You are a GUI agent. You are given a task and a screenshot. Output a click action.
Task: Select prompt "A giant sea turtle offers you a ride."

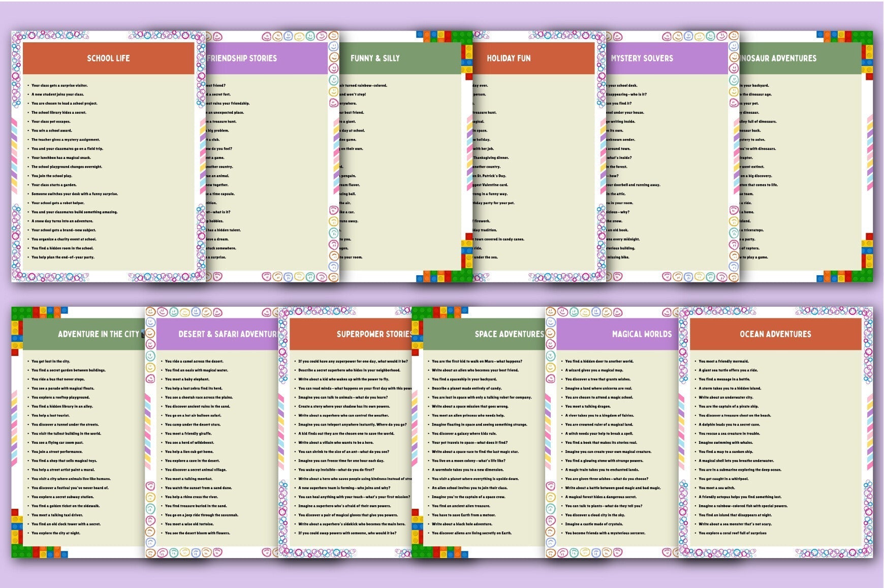[729, 370]
